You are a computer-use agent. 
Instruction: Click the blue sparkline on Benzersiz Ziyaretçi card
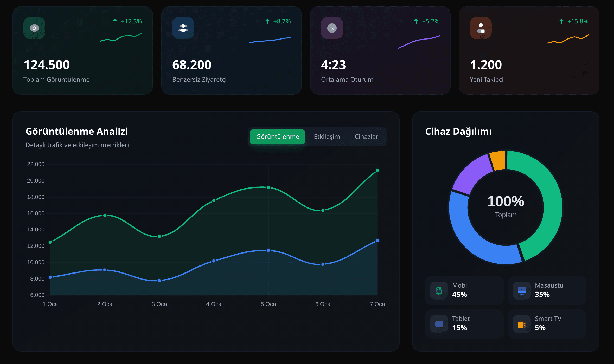coord(270,40)
